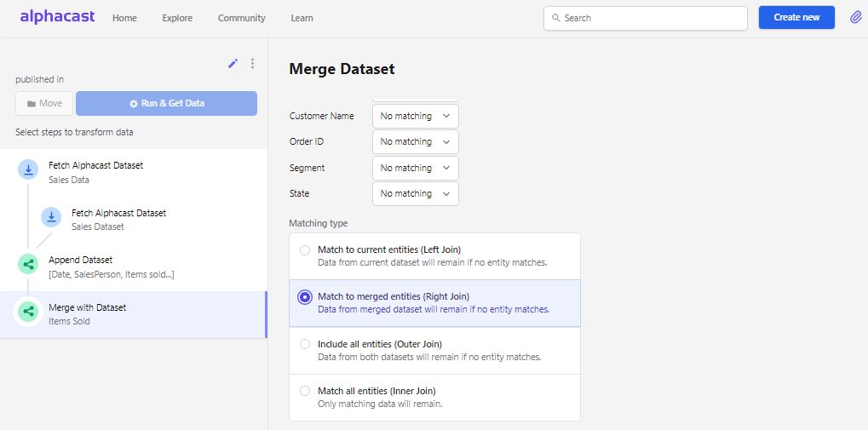Select the Merge with Dataset step

pyautogui.click(x=134, y=314)
